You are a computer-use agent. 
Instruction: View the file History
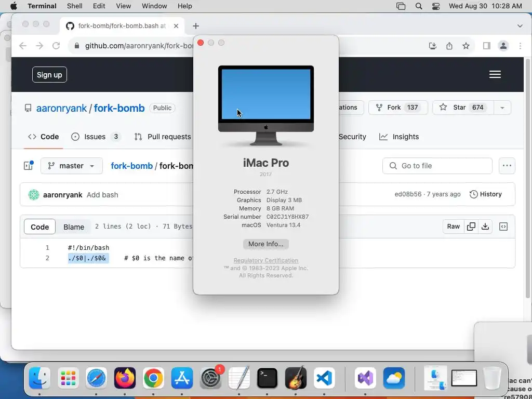tap(486, 194)
